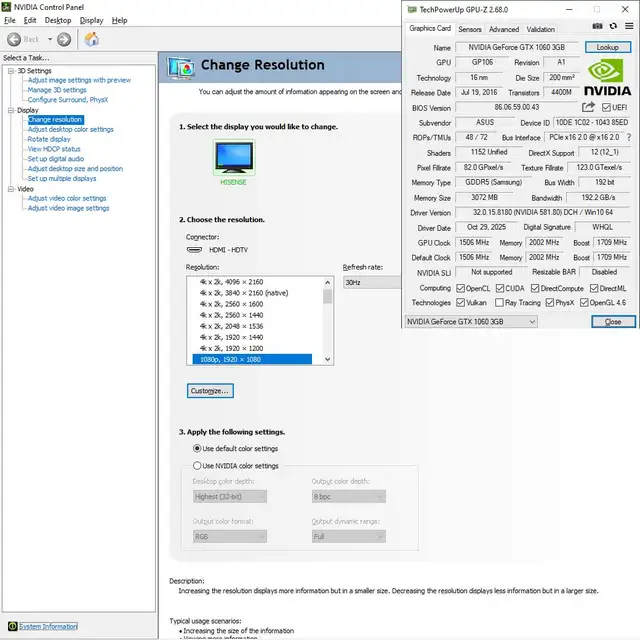This screenshot has height=640, width=640.
Task: Toggle the OpenCL checkbox
Action: click(460, 289)
